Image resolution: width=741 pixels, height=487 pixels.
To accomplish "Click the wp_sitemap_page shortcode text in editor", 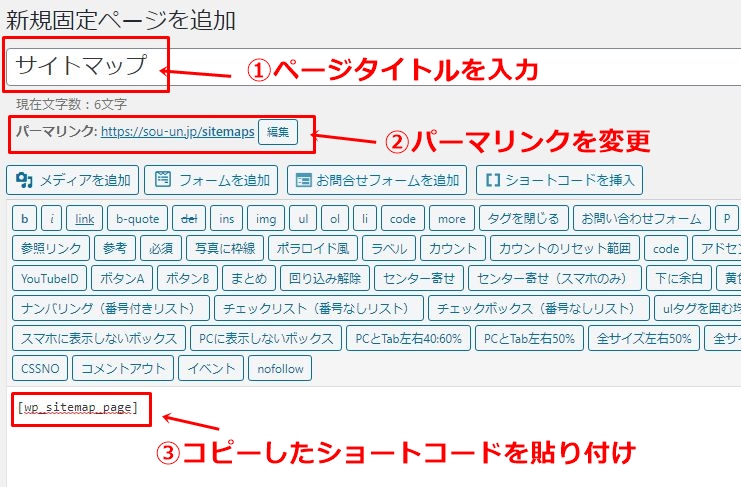I will [x=78, y=407].
